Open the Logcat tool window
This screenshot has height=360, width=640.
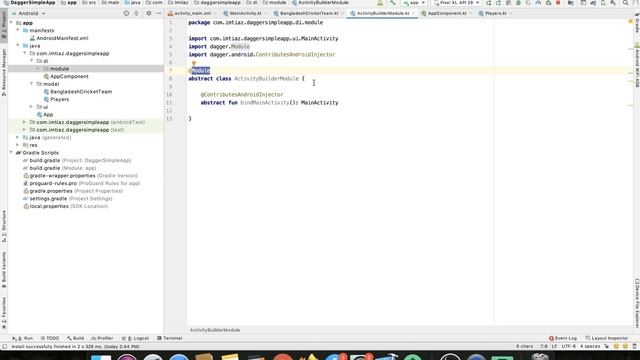[136, 338]
